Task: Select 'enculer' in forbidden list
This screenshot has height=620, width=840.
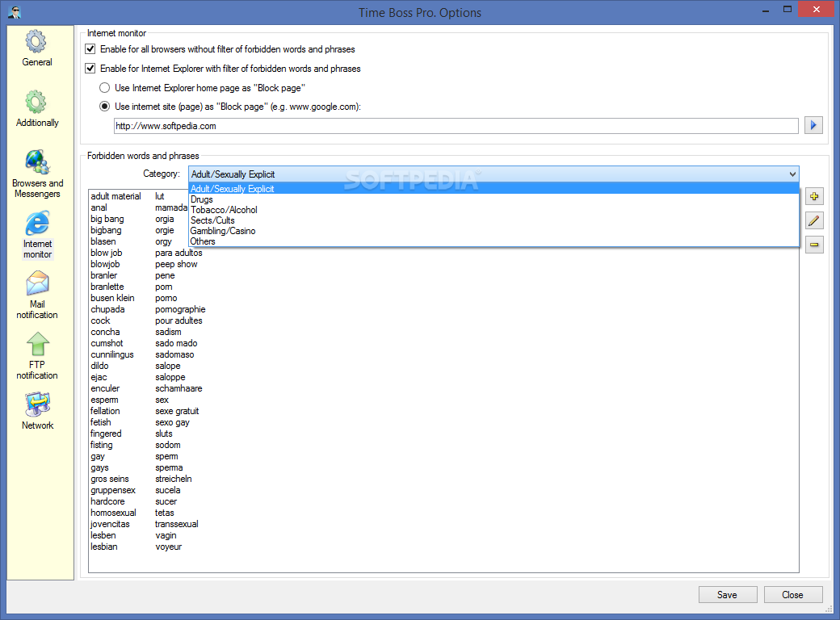Action: [x=105, y=388]
